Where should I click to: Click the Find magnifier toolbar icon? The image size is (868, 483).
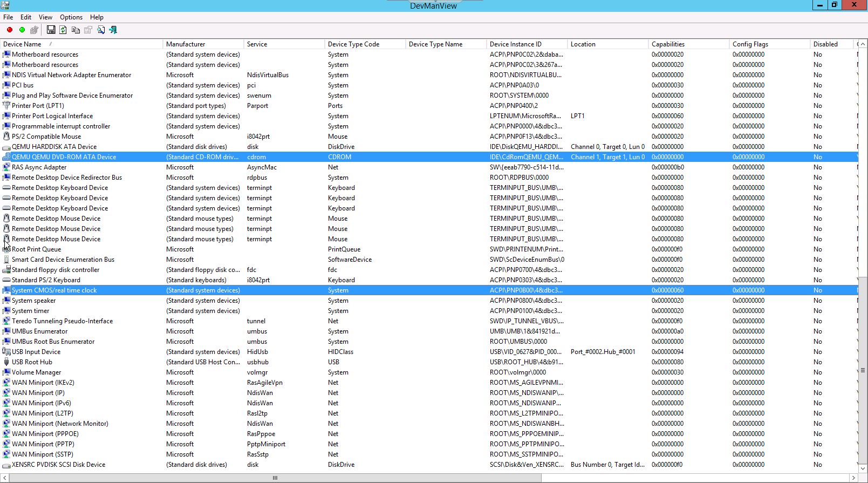[101, 30]
